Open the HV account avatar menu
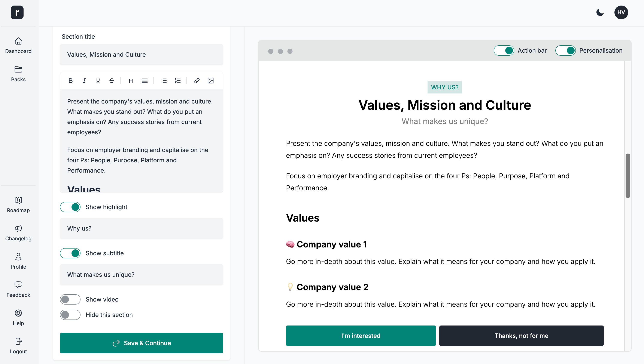 [621, 12]
